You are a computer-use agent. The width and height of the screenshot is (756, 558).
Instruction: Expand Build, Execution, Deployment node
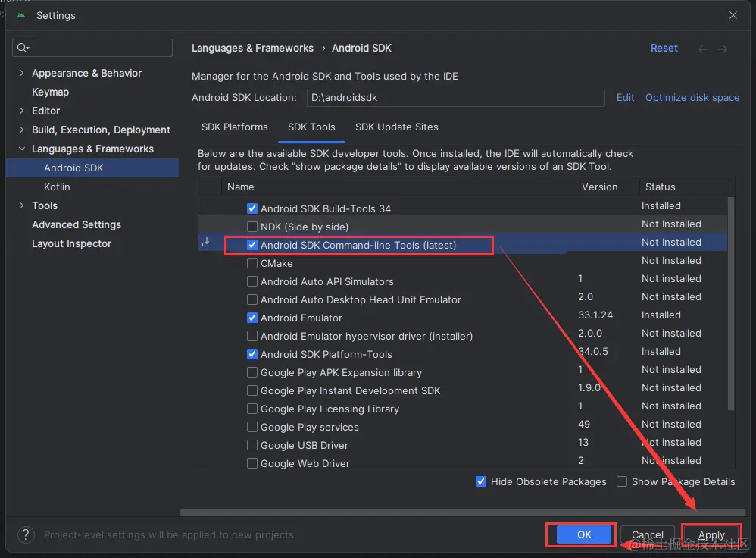21,130
